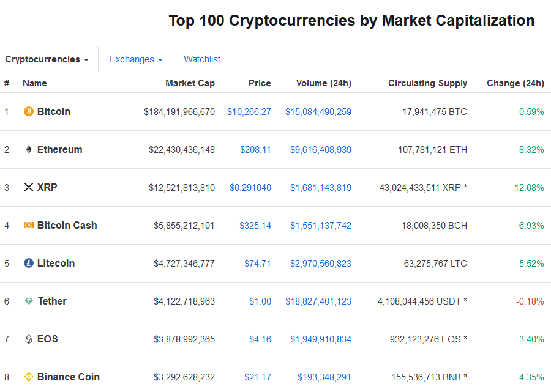Click Tether change -0.18%
This screenshot has width=551, height=392.
pyautogui.click(x=530, y=301)
